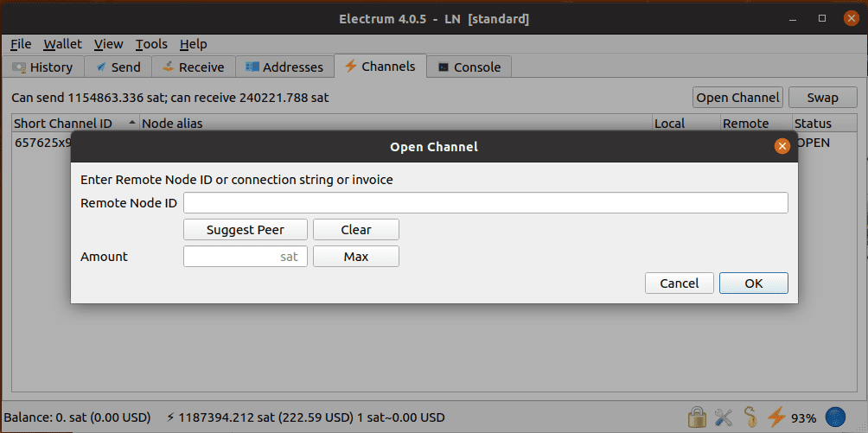
Task: Close the Open Channel dialog with orange X
Action: click(782, 146)
